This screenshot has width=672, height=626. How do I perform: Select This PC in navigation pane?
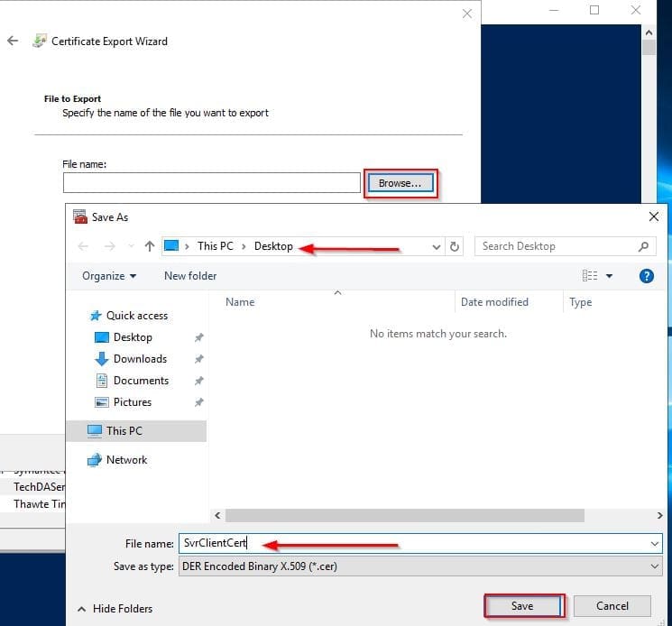coord(124,431)
